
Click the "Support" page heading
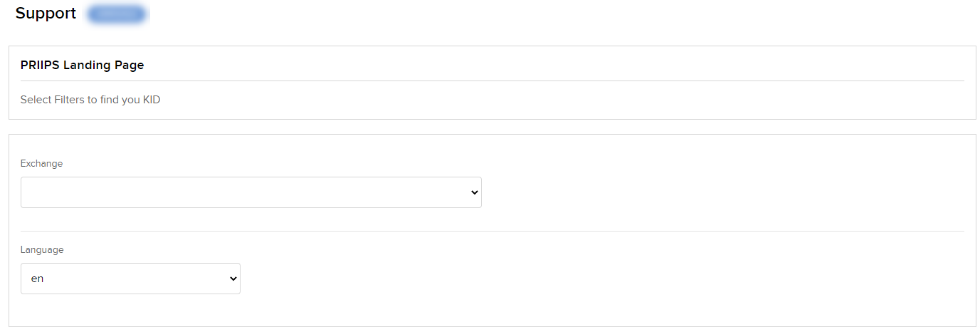[46, 14]
